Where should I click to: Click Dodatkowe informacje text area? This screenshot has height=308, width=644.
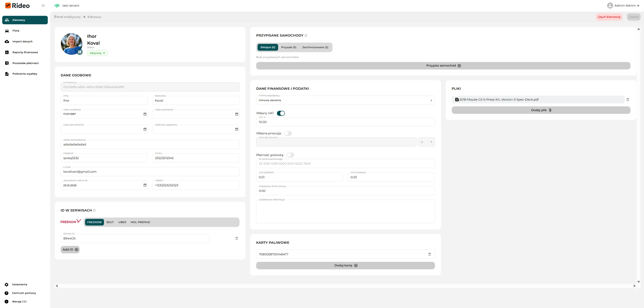tap(345, 211)
